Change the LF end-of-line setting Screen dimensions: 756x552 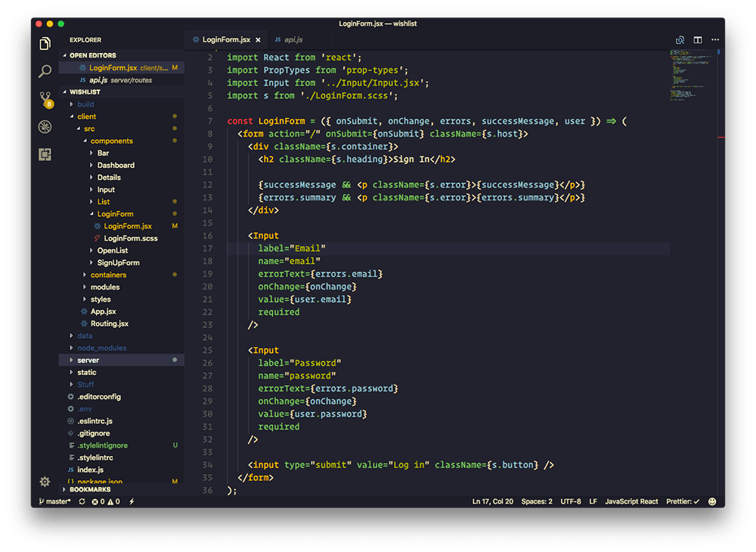tap(593, 501)
